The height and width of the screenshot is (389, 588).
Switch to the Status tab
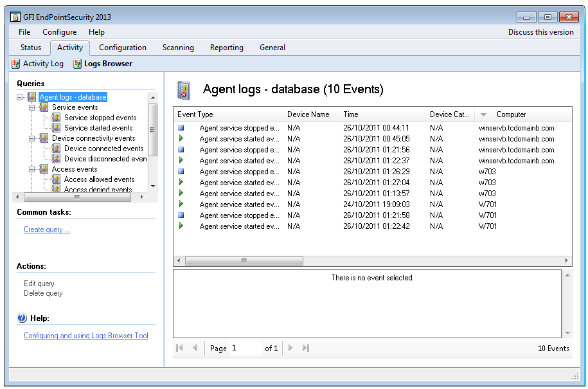click(31, 48)
